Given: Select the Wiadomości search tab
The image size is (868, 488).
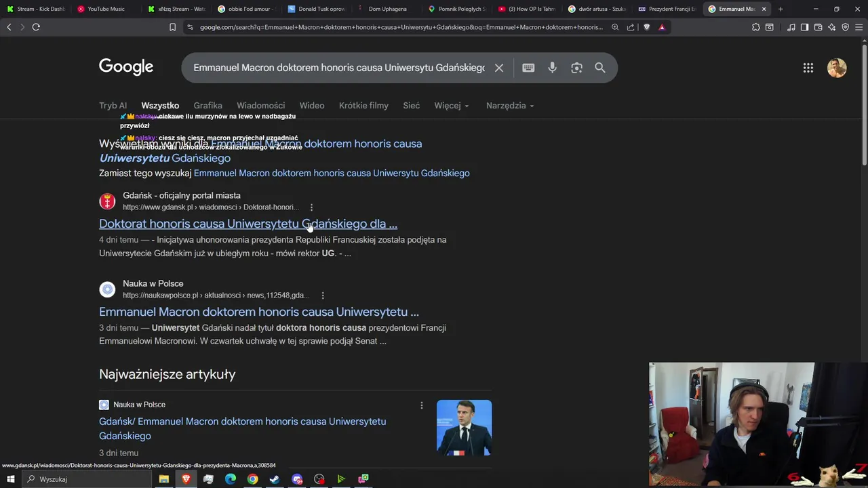Looking at the screenshot, I should [x=260, y=106].
